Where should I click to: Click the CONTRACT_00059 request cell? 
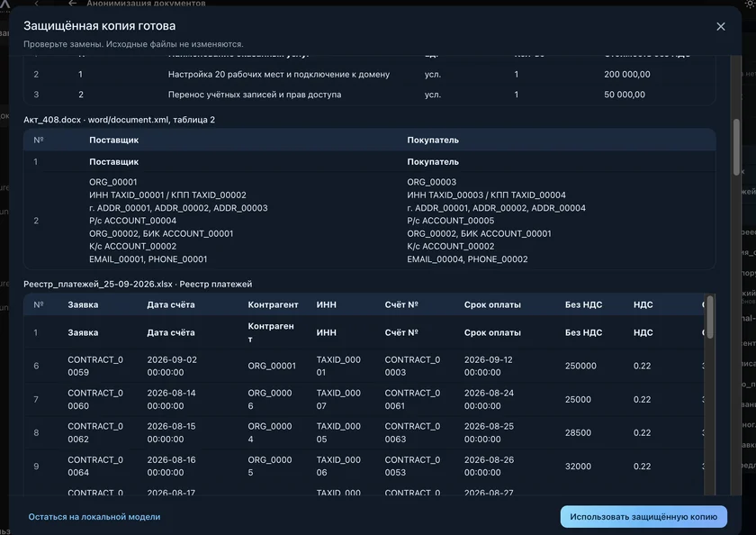click(95, 367)
